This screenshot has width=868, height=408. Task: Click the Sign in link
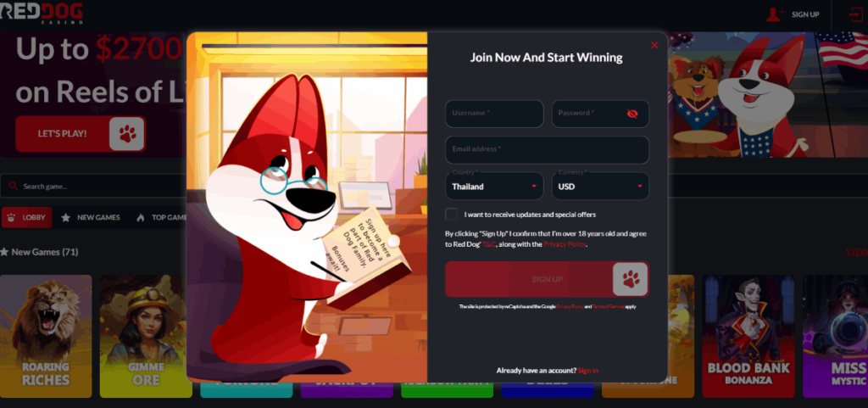587,371
